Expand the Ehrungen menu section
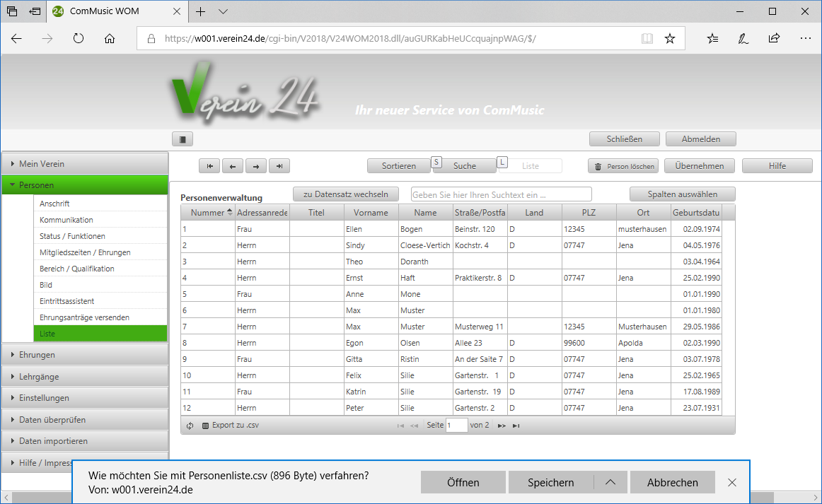 click(x=85, y=355)
